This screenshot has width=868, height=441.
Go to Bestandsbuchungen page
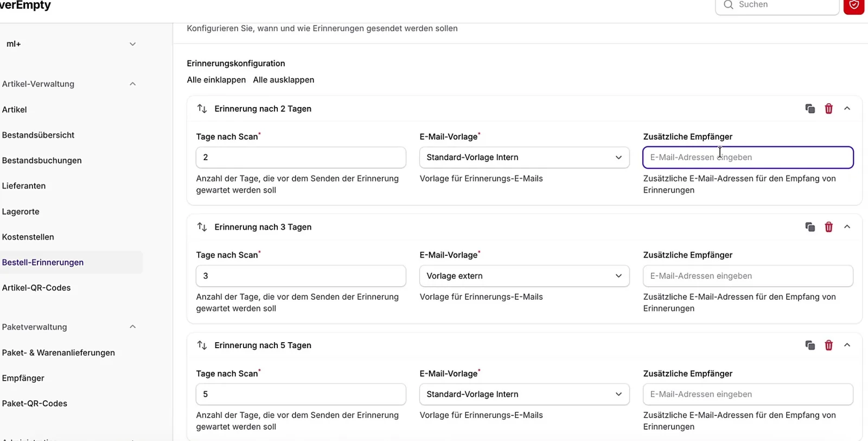pos(42,161)
